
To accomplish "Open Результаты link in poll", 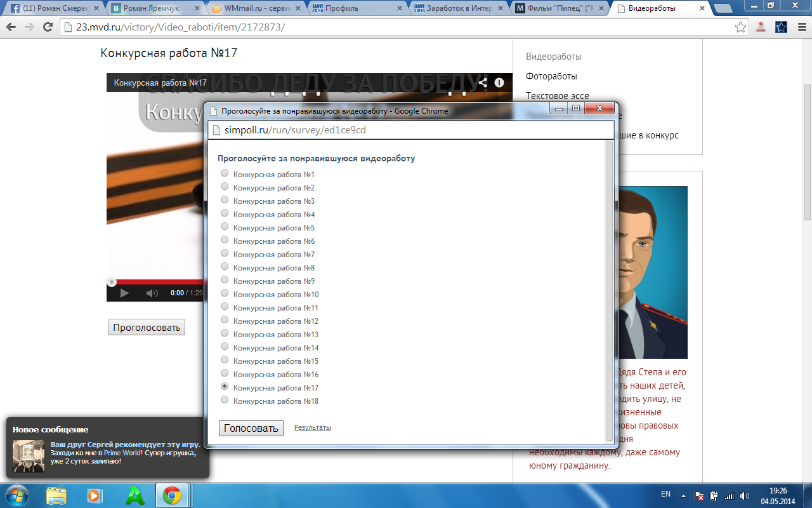I will pos(313,428).
